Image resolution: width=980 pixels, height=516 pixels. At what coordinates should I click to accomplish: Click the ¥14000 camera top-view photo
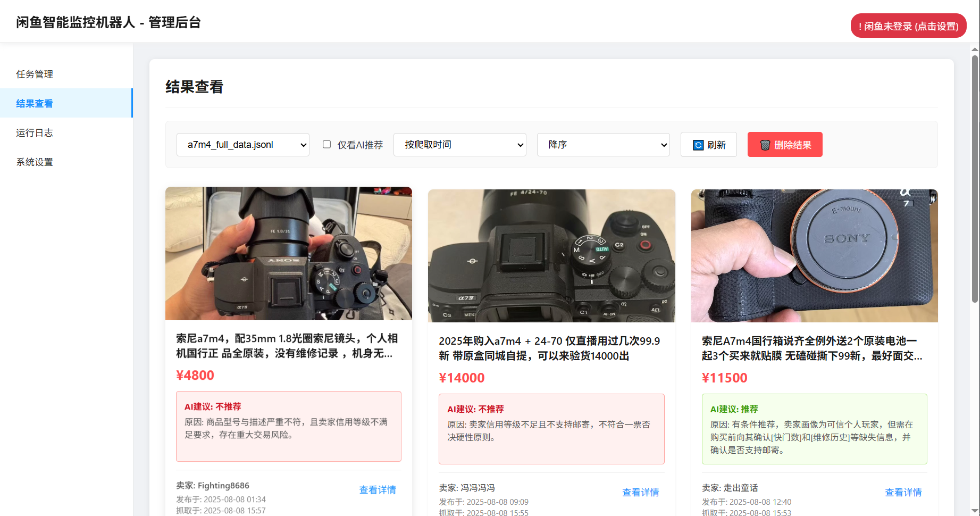[551, 256]
